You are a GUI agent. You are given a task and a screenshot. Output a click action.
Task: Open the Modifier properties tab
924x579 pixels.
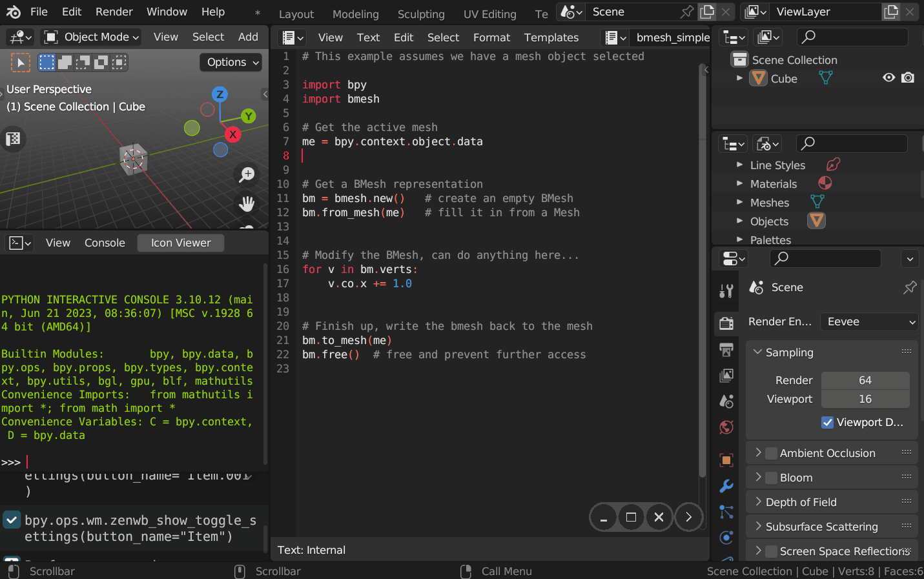click(726, 486)
